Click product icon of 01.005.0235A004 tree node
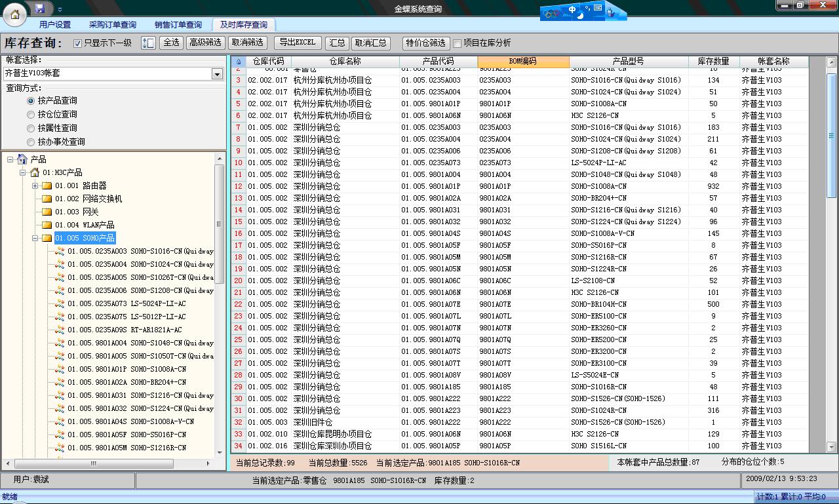839x504 pixels. [60, 264]
